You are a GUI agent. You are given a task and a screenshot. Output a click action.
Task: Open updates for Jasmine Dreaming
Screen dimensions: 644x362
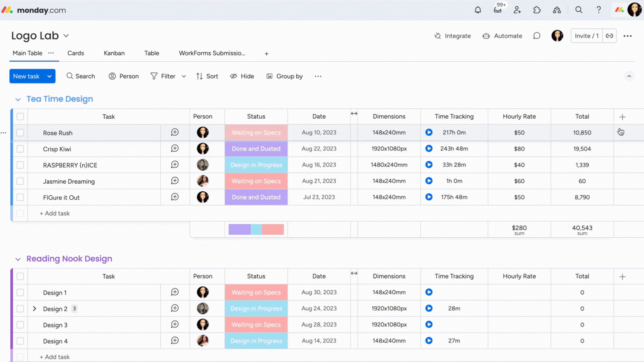pos(175,181)
